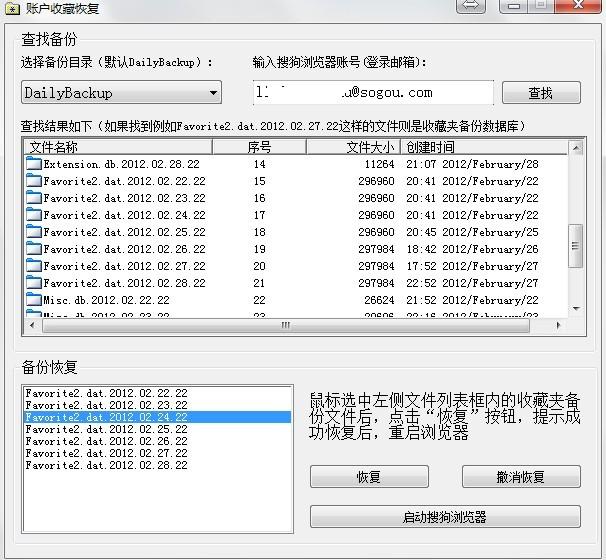The width and height of the screenshot is (606, 560).
Task: Click the 恢复 restore button
Action: tap(369, 477)
